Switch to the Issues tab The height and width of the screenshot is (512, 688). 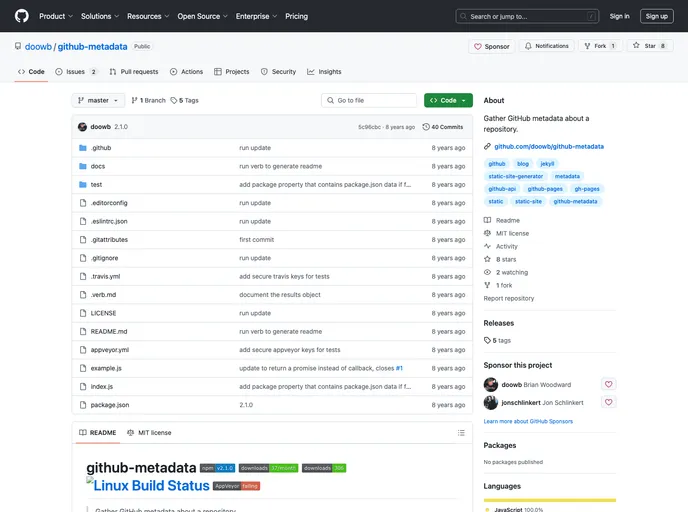[76, 72]
